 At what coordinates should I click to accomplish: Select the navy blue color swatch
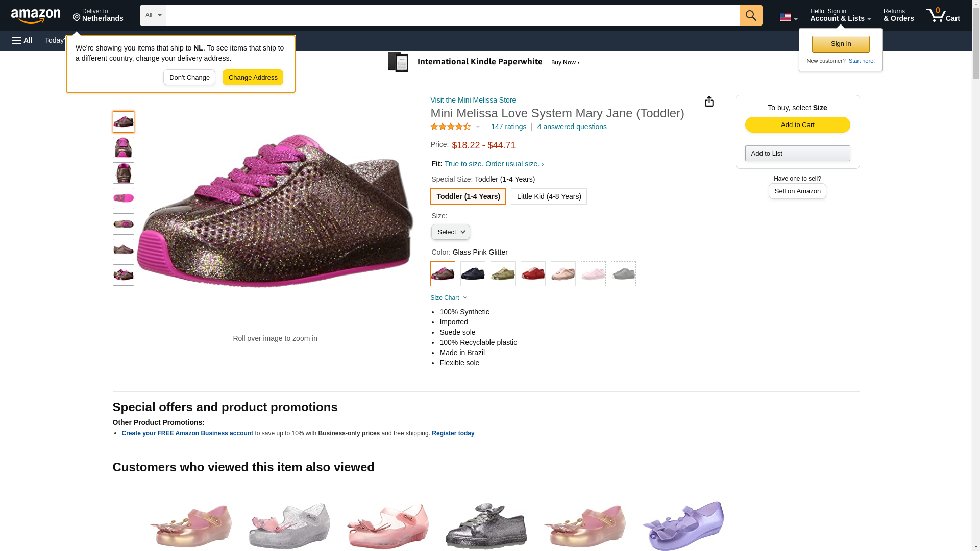tap(473, 274)
